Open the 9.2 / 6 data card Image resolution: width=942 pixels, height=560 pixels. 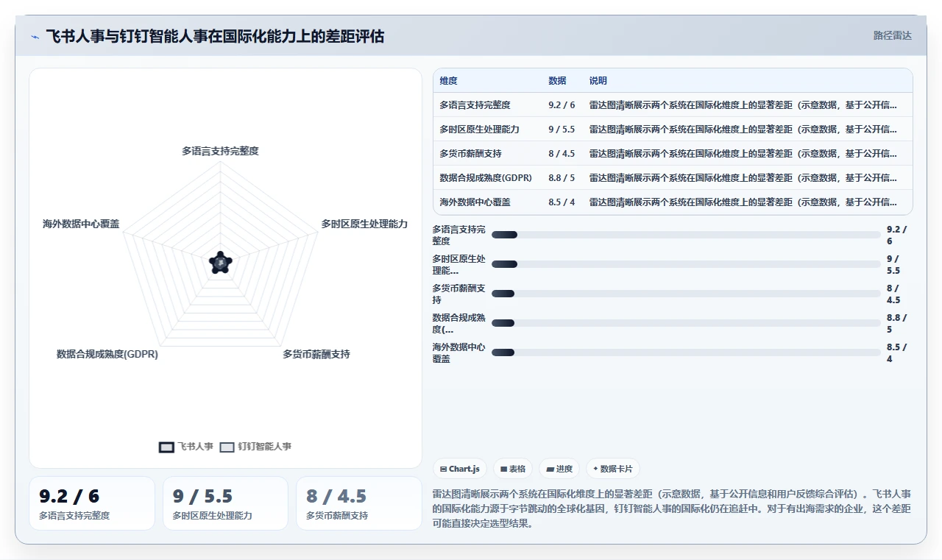pyautogui.click(x=92, y=503)
